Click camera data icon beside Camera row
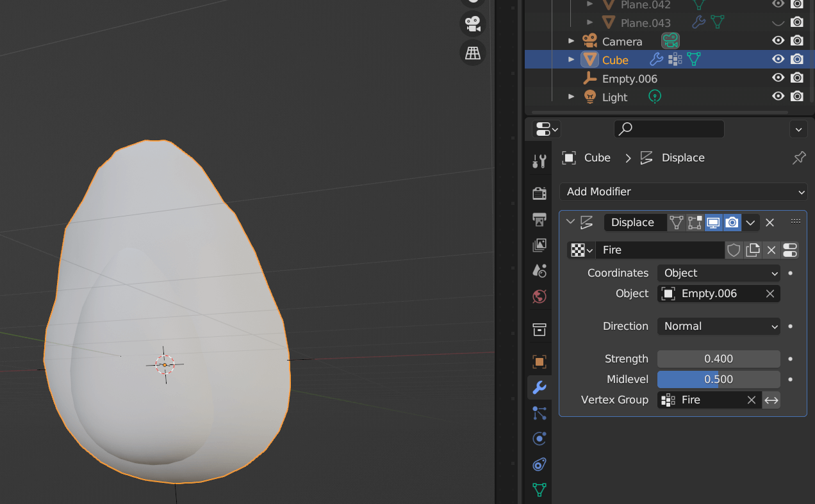 (x=670, y=41)
